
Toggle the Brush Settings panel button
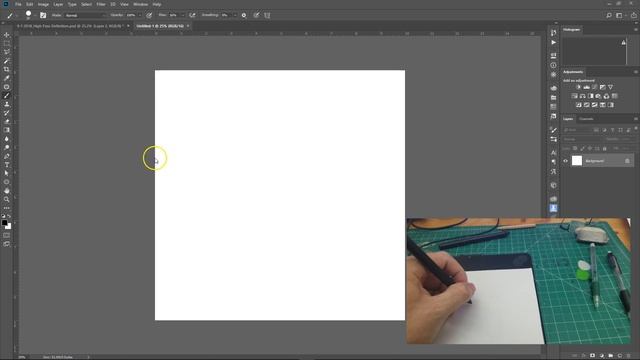pyautogui.click(x=43, y=15)
